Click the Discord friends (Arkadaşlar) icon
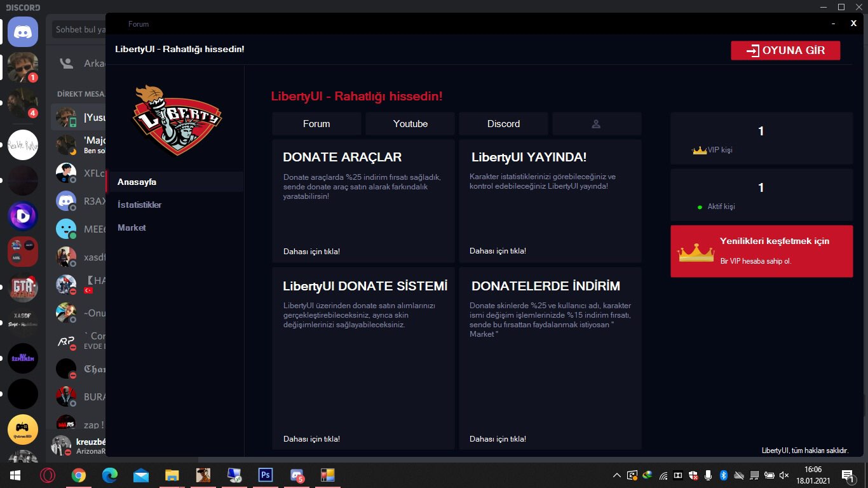This screenshot has height=488, width=868. click(65, 64)
